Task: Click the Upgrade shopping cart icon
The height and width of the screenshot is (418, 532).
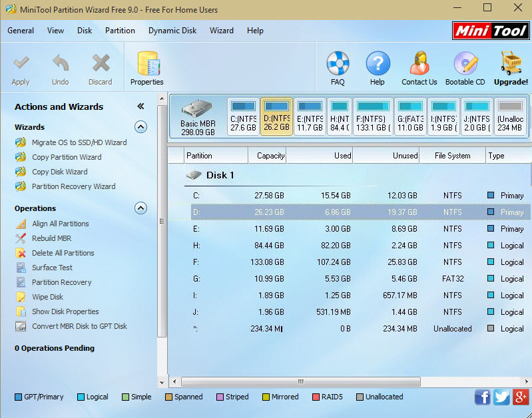Action: click(511, 65)
